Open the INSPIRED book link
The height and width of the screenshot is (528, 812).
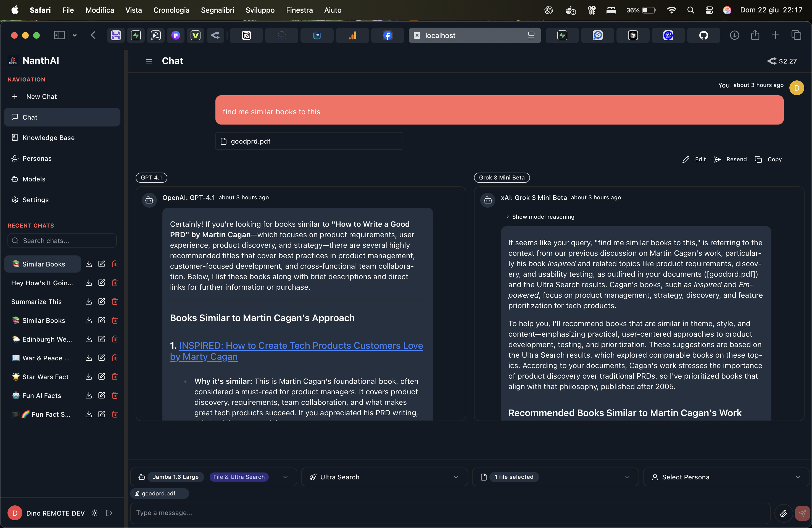(296, 351)
